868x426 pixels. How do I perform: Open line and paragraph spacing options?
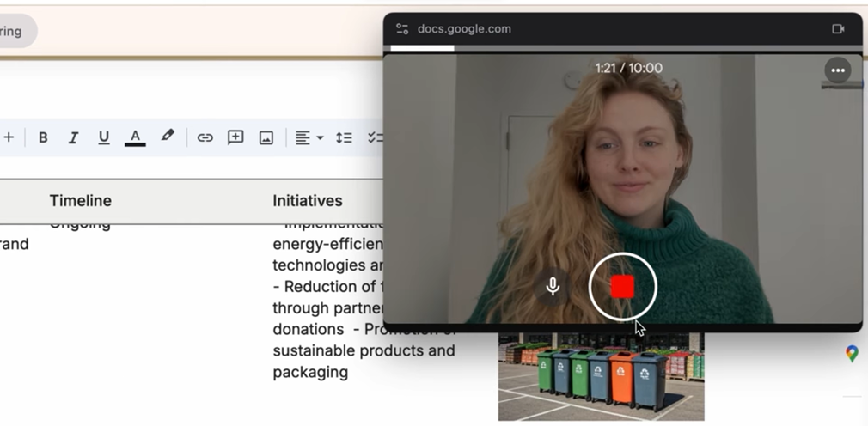click(x=344, y=137)
